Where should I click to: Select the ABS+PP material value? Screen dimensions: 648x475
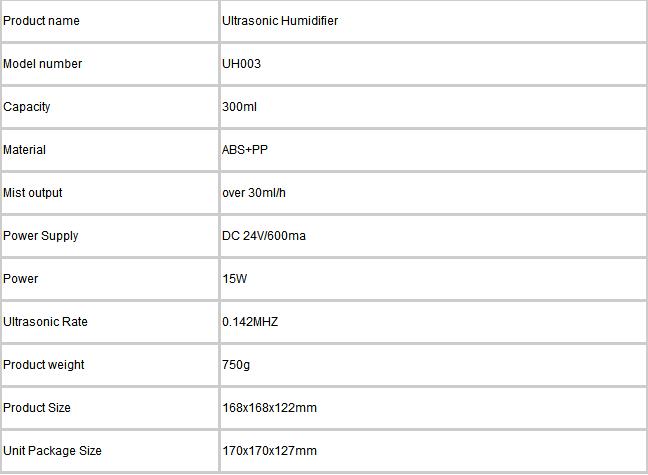tap(245, 150)
